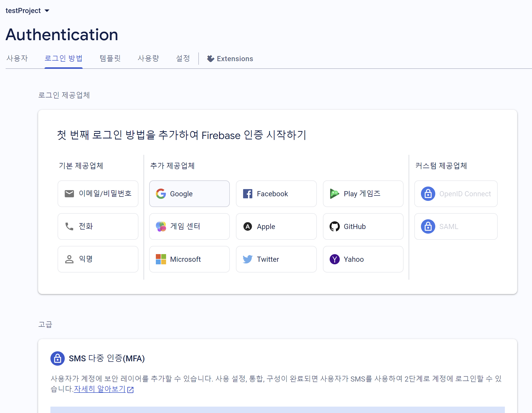Click the Microsoft four-color logo icon
The image size is (532, 413).
(x=161, y=259)
